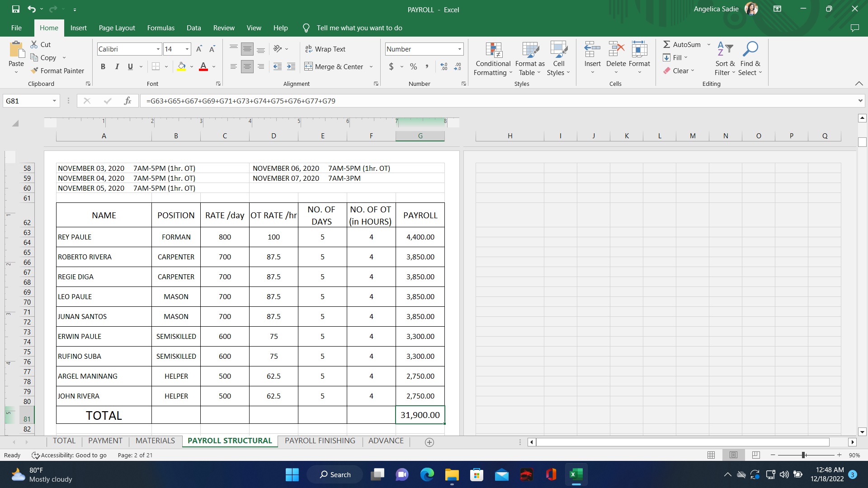Click Decrease Decimal icon

458,66
